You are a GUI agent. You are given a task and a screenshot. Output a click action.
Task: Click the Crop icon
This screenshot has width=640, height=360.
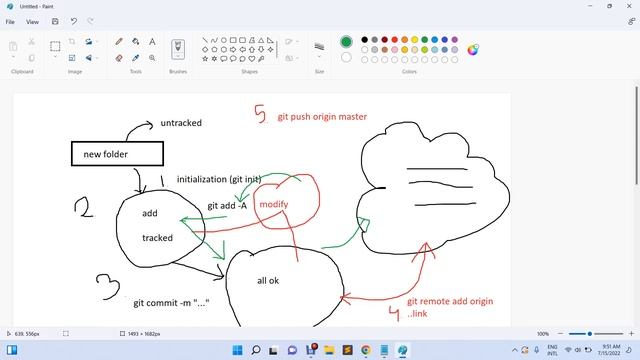click(x=72, y=42)
